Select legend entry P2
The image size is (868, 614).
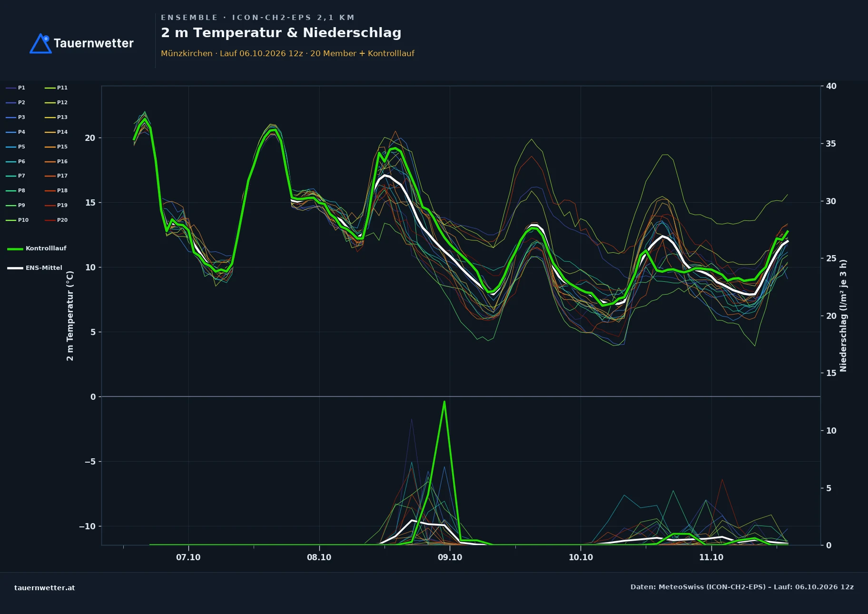coord(15,102)
